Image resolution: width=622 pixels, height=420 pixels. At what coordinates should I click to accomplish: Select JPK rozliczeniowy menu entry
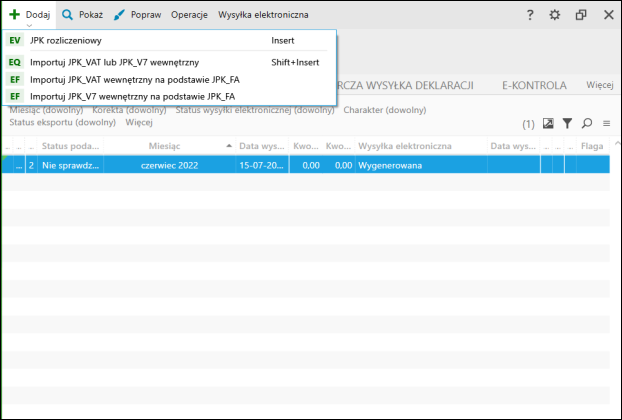click(x=169, y=40)
